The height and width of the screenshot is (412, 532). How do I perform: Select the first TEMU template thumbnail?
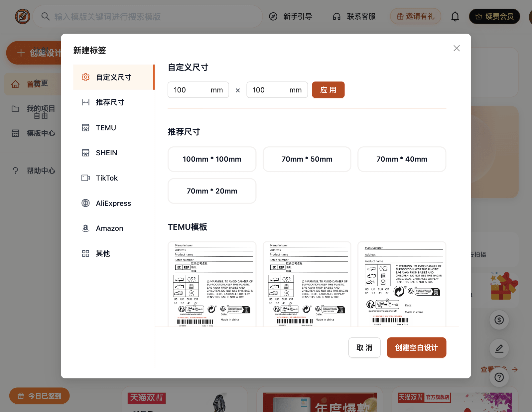click(x=212, y=284)
